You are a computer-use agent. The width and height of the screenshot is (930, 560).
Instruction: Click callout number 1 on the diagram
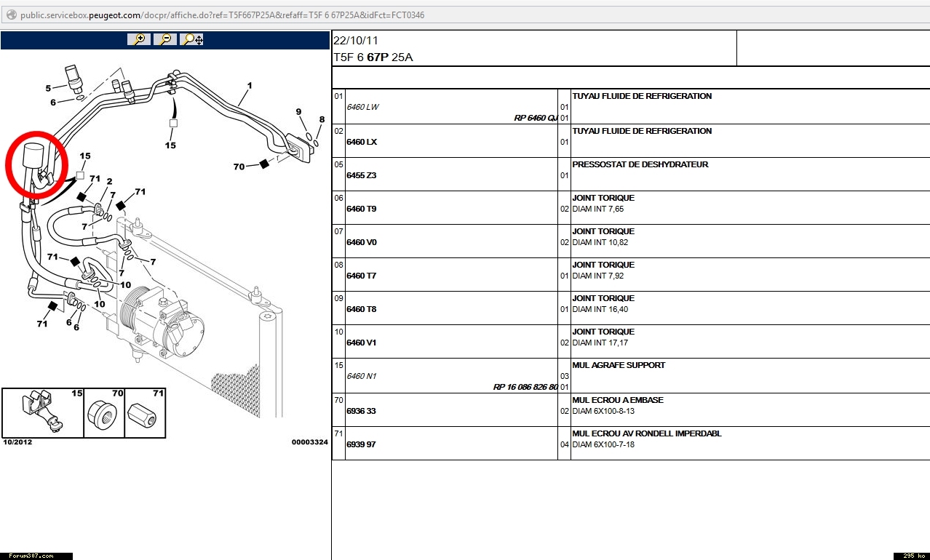[x=249, y=86]
